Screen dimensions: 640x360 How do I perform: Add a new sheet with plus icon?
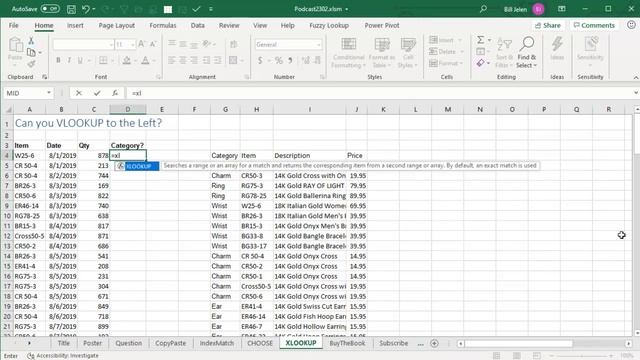(434, 343)
